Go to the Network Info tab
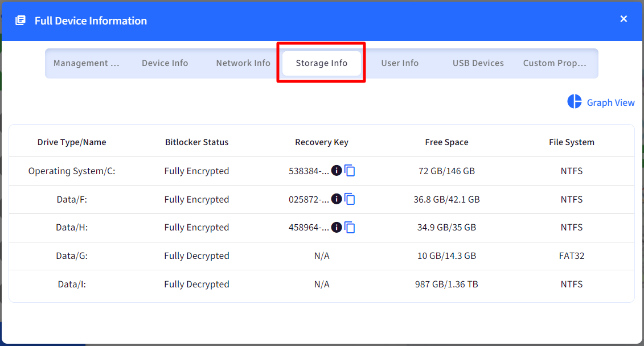Screen dimensions: 644x346 (243, 63)
